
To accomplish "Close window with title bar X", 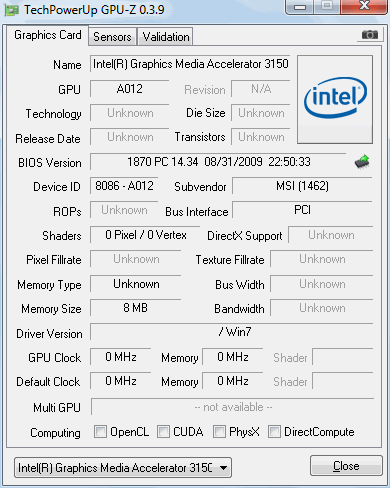I will (365, 7).
